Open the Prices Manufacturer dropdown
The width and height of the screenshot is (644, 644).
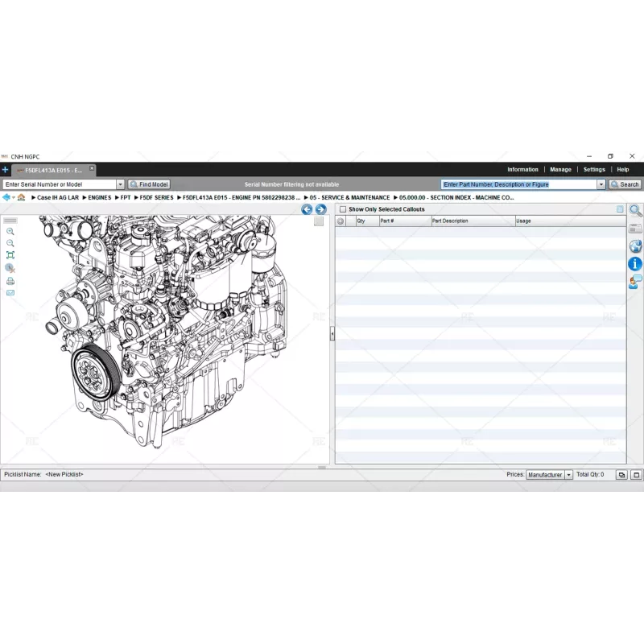point(569,475)
